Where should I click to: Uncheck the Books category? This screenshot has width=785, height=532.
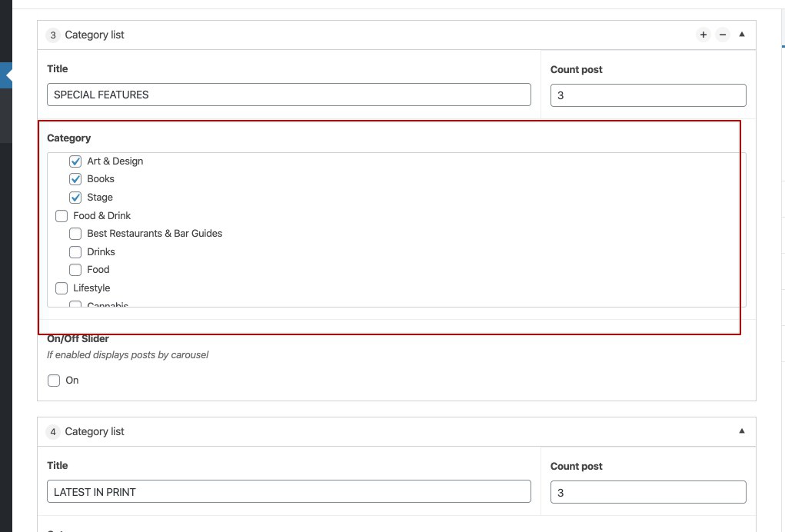75,179
